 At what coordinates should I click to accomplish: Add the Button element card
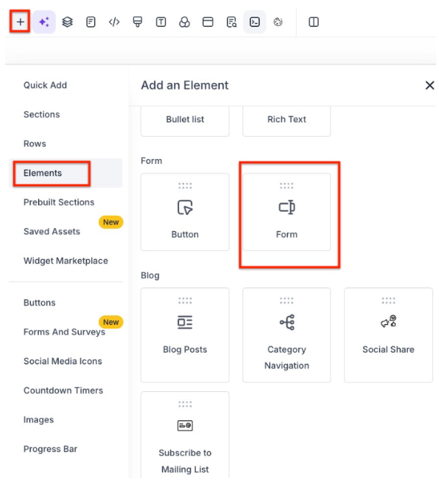click(185, 212)
